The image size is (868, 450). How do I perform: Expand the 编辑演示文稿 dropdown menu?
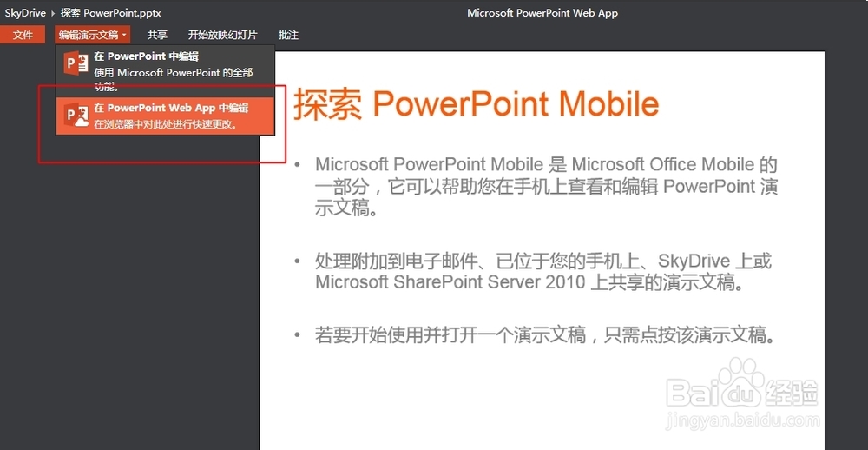tap(93, 35)
